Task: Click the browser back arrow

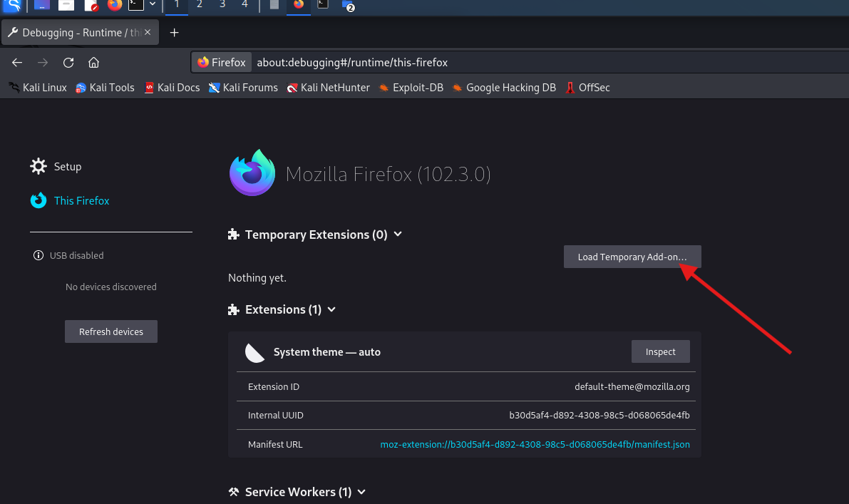Action: click(17, 63)
